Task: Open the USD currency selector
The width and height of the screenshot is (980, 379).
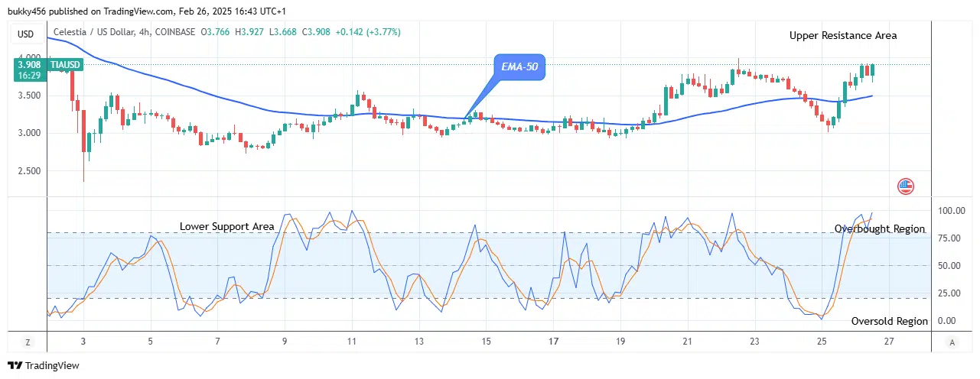Action: 26,34
